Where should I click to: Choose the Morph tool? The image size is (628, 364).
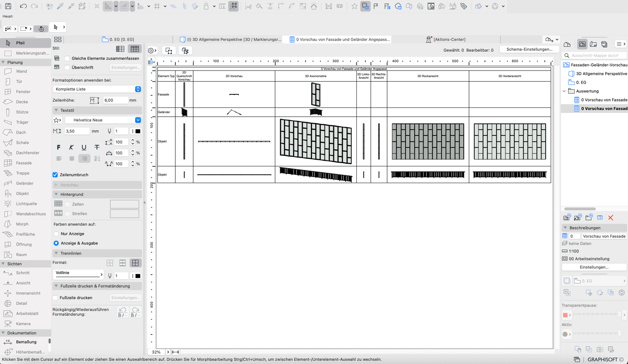25,224
